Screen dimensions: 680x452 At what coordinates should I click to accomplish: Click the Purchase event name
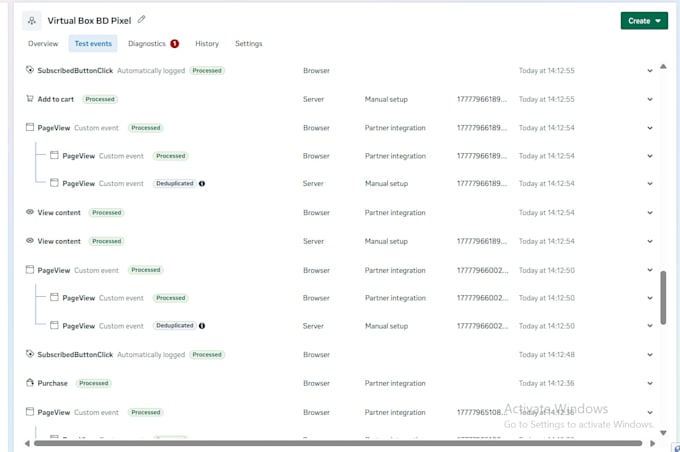(52, 383)
